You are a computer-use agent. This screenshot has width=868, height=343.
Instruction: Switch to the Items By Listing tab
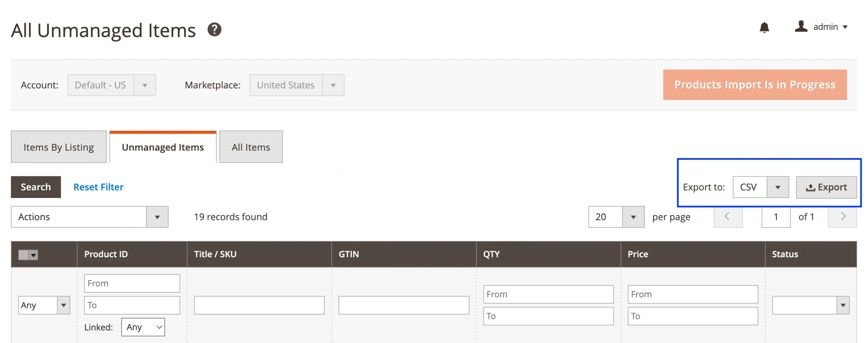59,147
